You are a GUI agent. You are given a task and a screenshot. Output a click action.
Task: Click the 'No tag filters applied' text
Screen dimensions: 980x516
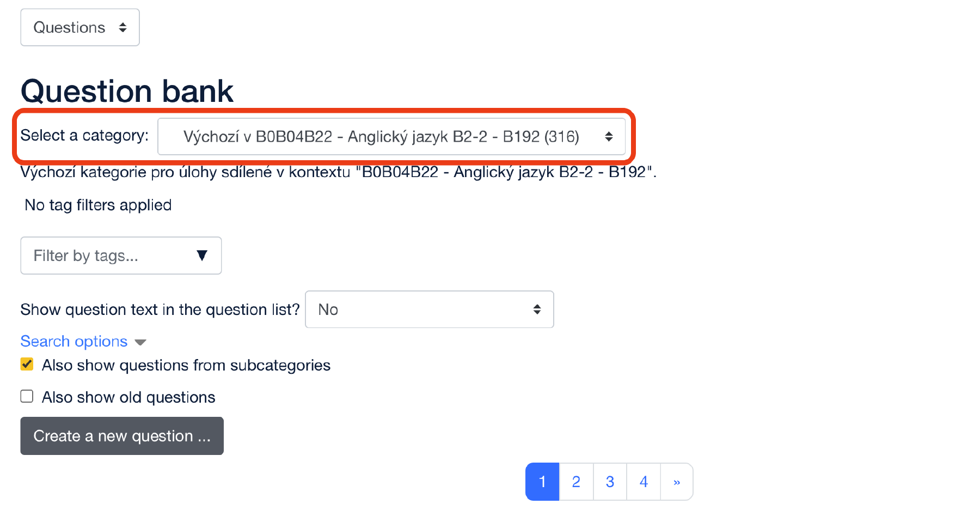[x=98, y=205]
